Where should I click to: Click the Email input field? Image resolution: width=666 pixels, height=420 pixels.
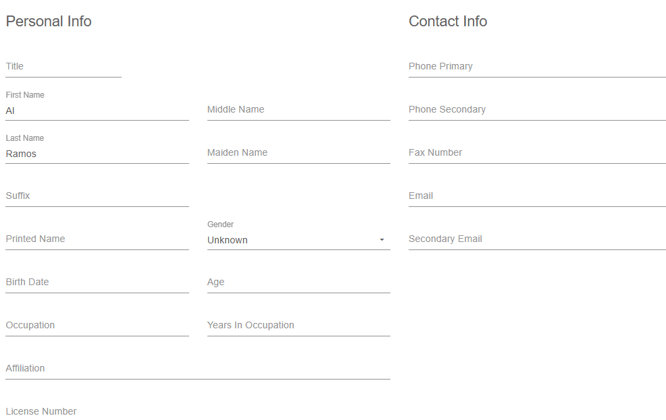pos(536,196)
